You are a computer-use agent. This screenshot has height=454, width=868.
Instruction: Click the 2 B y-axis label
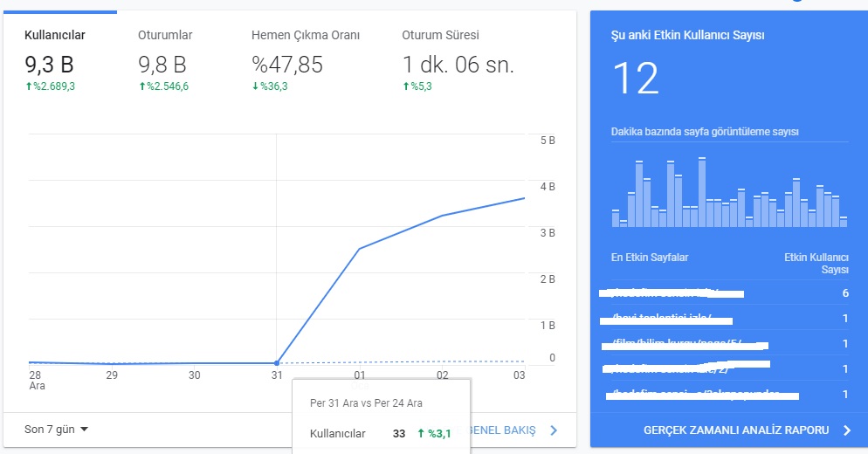[x=548, y=279]
